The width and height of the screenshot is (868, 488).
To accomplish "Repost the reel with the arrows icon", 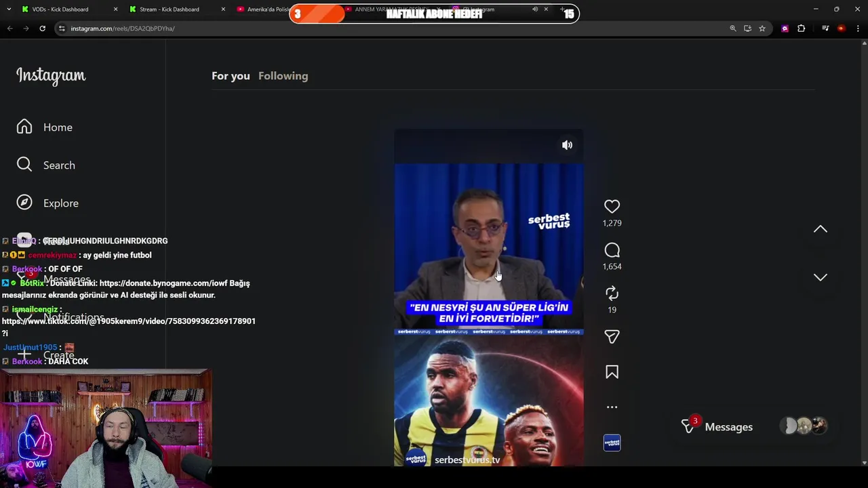I will click(x=612, y=293).
